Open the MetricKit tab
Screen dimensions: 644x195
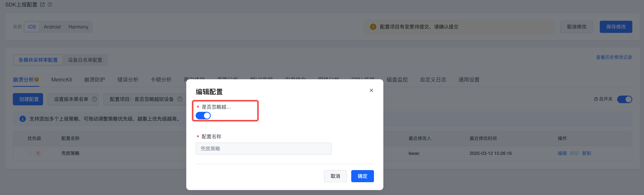62,80
